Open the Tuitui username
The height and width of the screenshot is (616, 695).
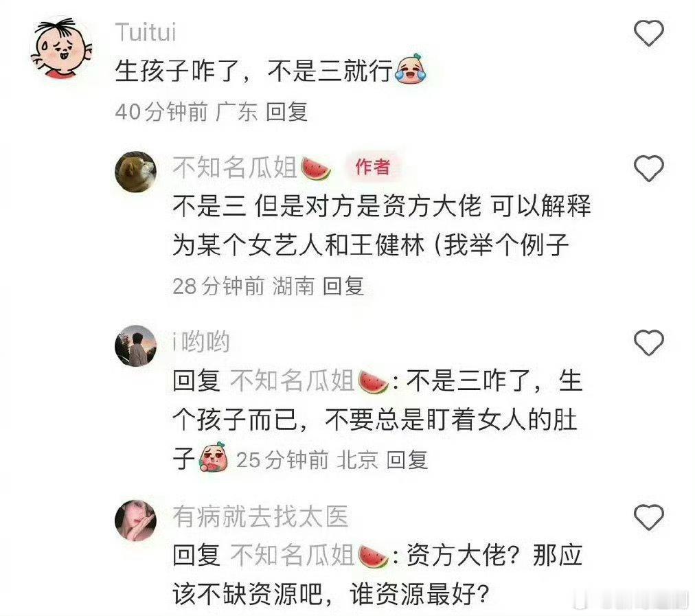click(x=146, y=32)
